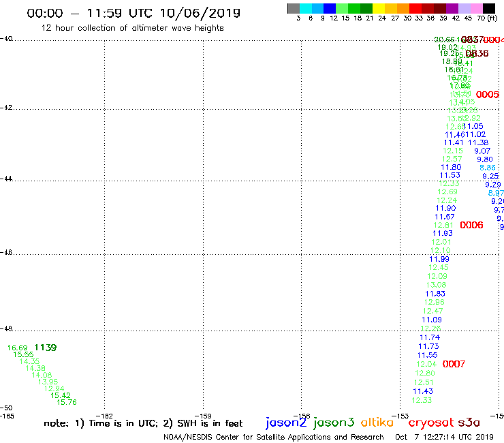Click the -162 longitude axis label
The image size is (504, 443).
coord(104,416)
